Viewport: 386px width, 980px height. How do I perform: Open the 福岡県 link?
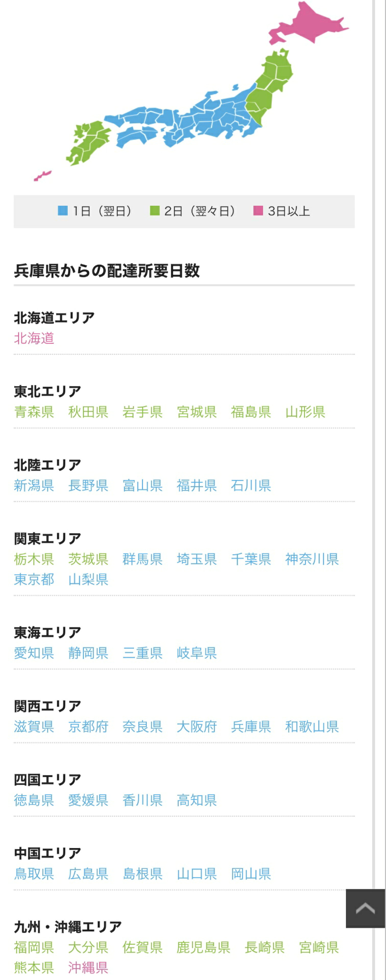click(34, 947)
